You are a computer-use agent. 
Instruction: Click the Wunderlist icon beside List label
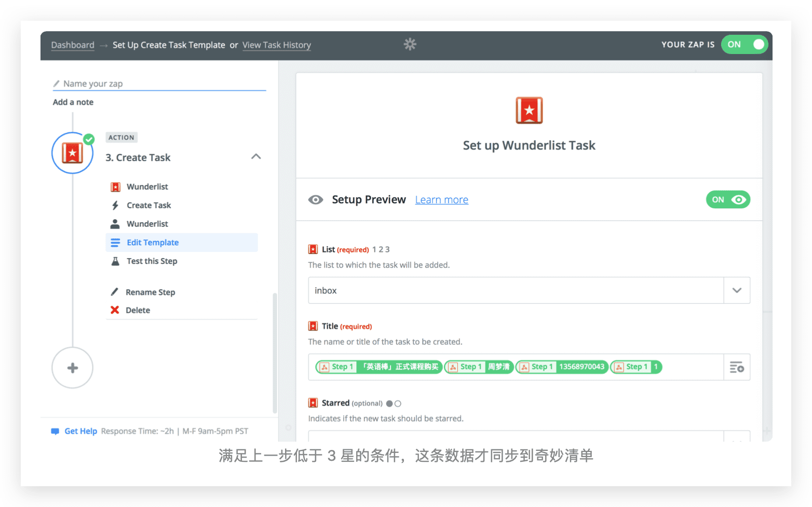(313, 249)
